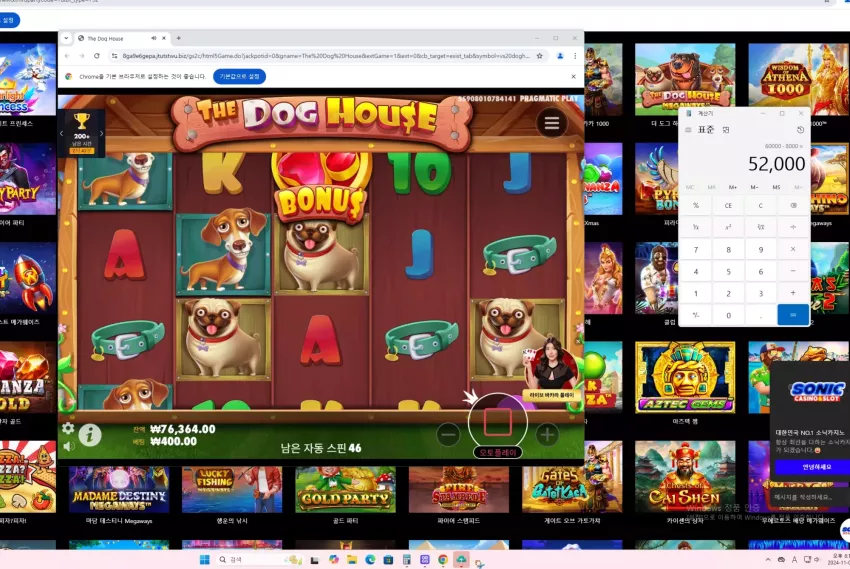This screenshot has height=569, width=850.
Task: Open the calculator navigation menu
Action: pyautogui.click(x=688, y=130)
